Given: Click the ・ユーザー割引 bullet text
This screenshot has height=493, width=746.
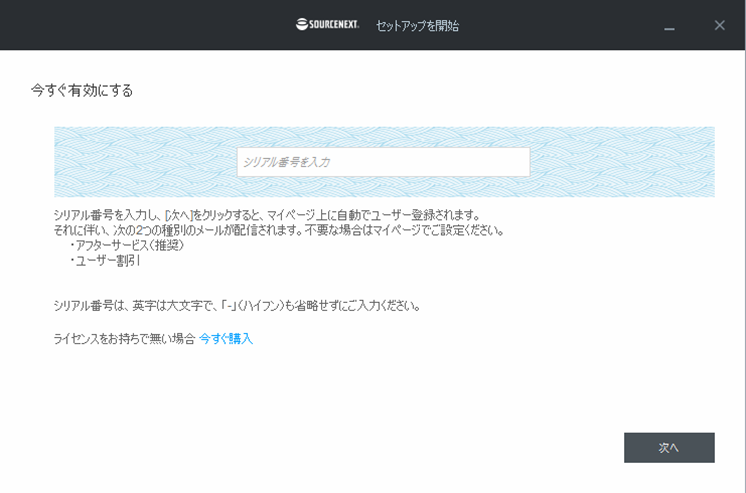Looking at the screenshot, I should point(105,261).
